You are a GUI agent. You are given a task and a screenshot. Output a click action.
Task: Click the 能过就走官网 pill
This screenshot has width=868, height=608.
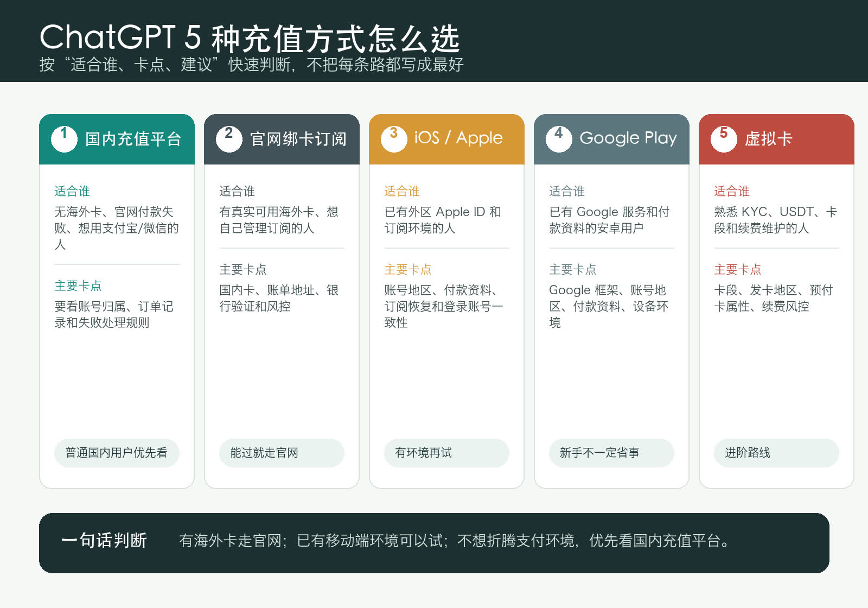(x=282, y=453)
